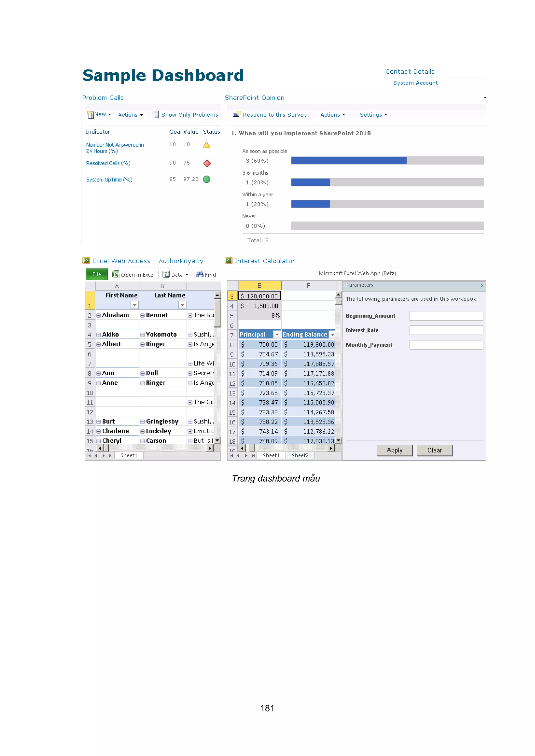Open the System Account link
Image resolution: width=535 pixels, height=756 pixels.
pos(415,83)
